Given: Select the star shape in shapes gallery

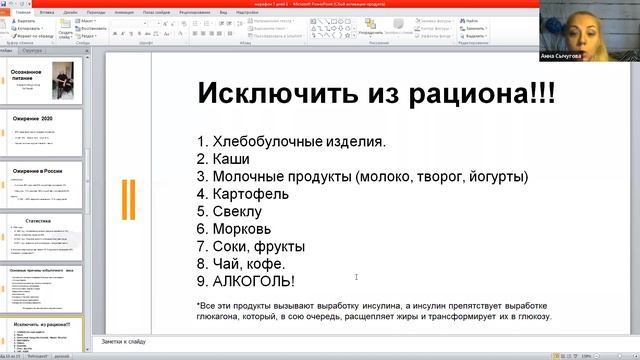Looking at the screenshot, I should pyautogui.click(x=347, y=36).
